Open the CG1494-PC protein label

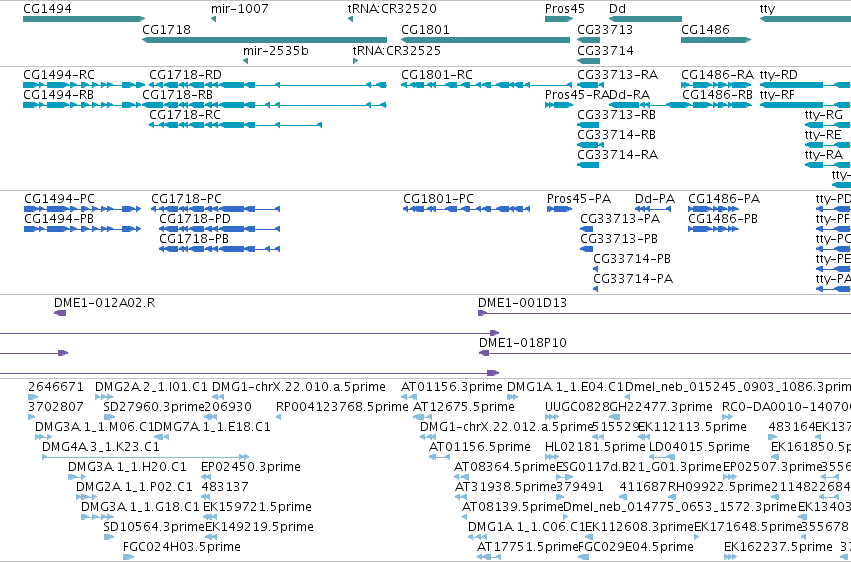coord(59,199)
